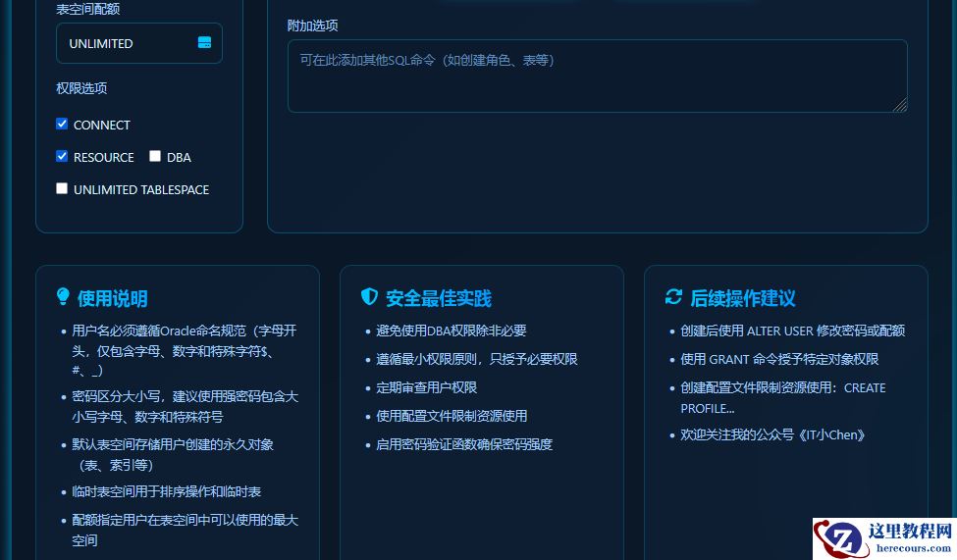Click the 权限选项 label
The height and width of the screenshot is (560, 957).
click(x=81, y=88)
